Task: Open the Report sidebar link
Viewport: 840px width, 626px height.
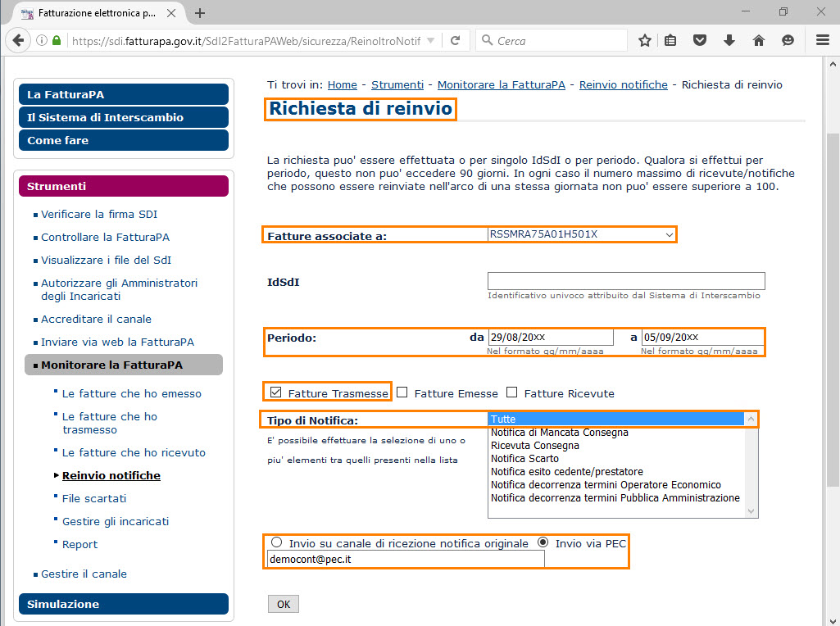Action: (79, 545)
